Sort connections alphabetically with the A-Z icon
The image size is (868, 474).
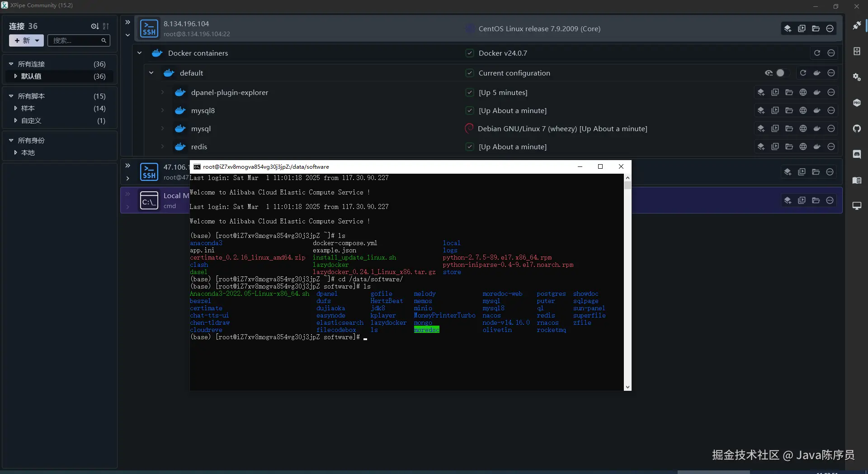click(x=106, y=26)
